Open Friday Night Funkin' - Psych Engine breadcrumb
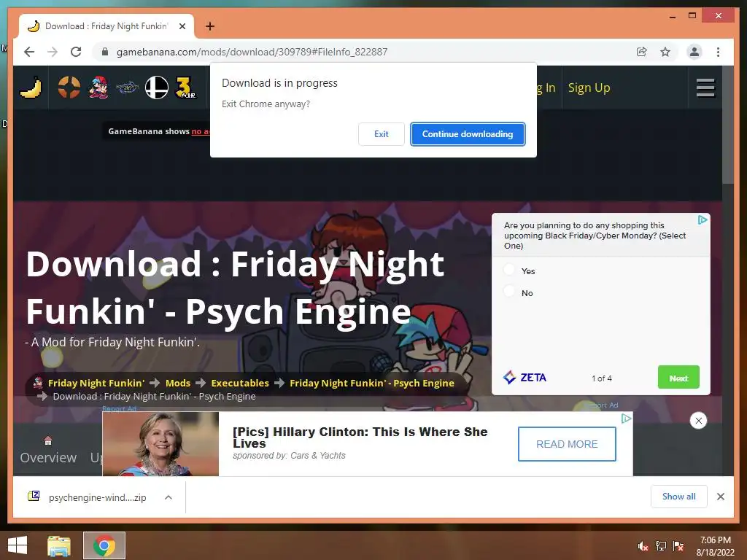Screen dimensions: 747x560 tap(371, 383)
